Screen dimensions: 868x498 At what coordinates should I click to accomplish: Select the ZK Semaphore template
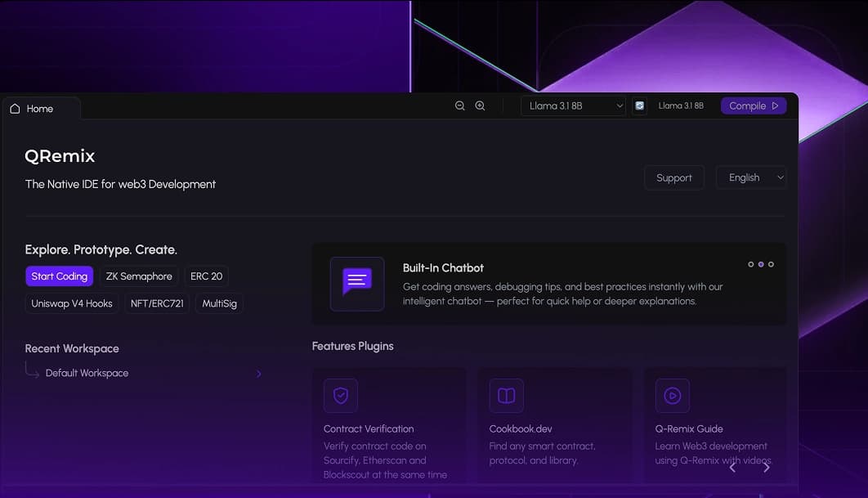pyautogui.click(x=139, y=276)
